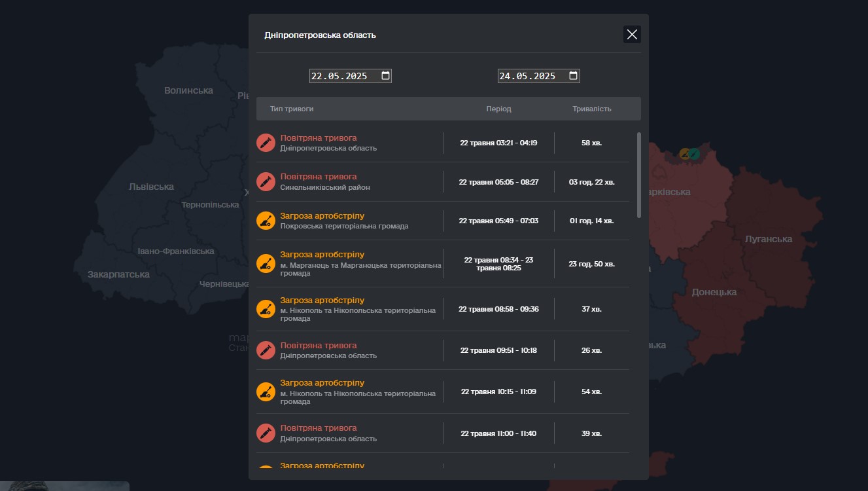Select Донецька region on the map

[x=714, y=292]
